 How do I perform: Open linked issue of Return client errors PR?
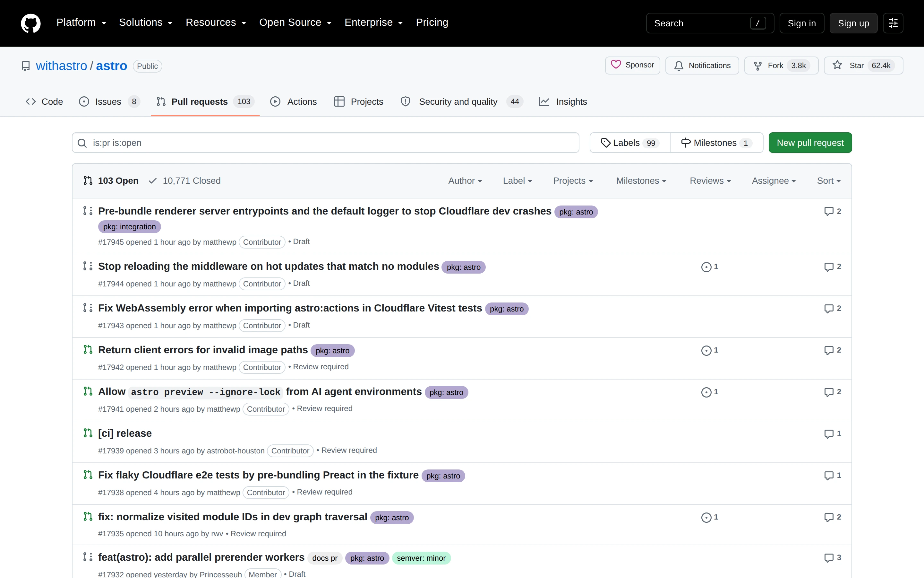click(x=709, y=350)
